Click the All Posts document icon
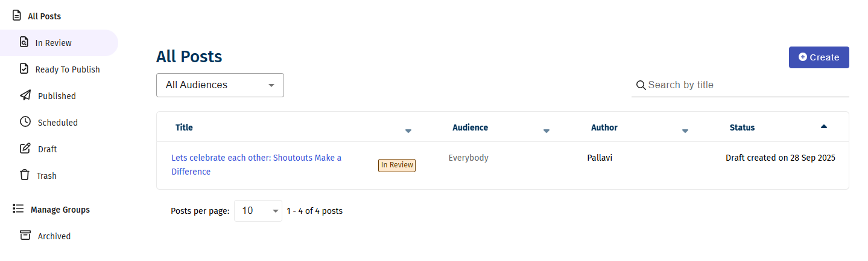This screenshot has height=261, width=868. (17, 16)
